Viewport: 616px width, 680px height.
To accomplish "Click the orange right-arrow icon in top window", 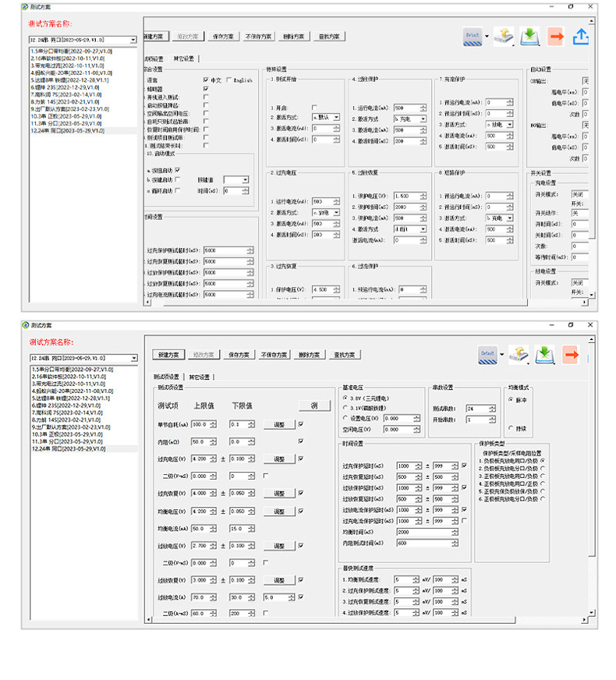I will point(556,37).
